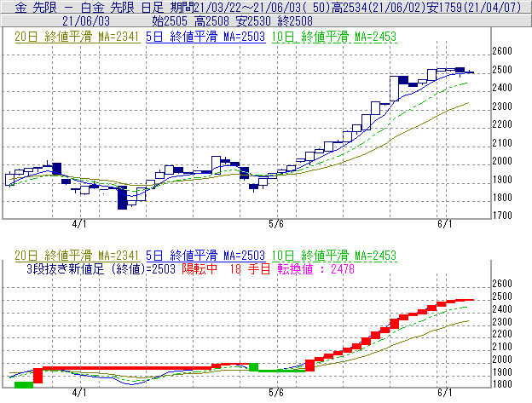
Task: Click the 6/1 date label under candlestick chart
Action: pyautogui.click(x=445, y=224)
